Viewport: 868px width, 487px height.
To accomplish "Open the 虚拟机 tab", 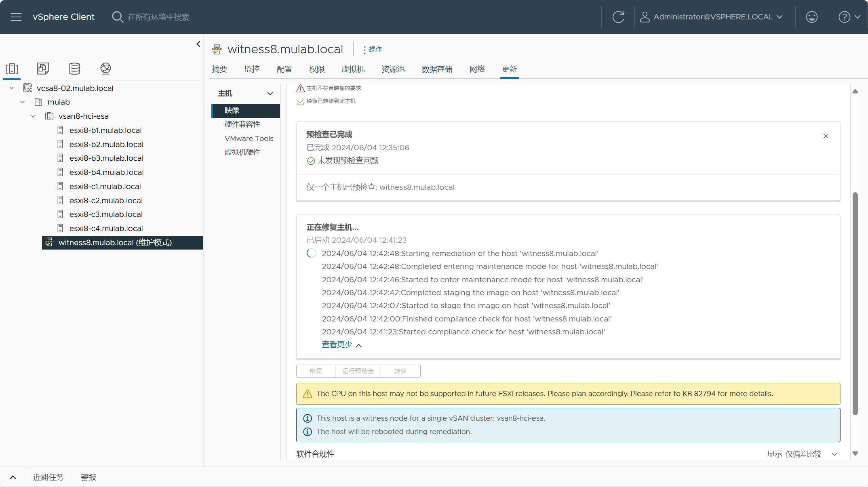I will pos(353,69).
